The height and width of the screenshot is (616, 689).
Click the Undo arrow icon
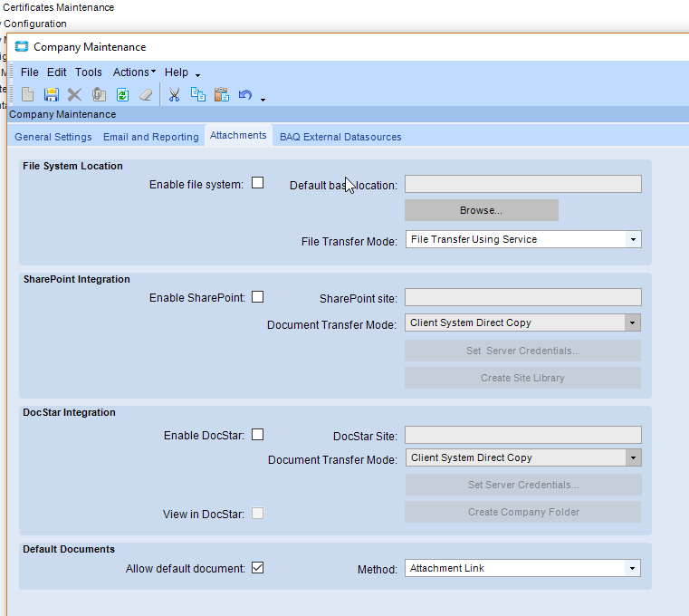click(x=244, y=94)
